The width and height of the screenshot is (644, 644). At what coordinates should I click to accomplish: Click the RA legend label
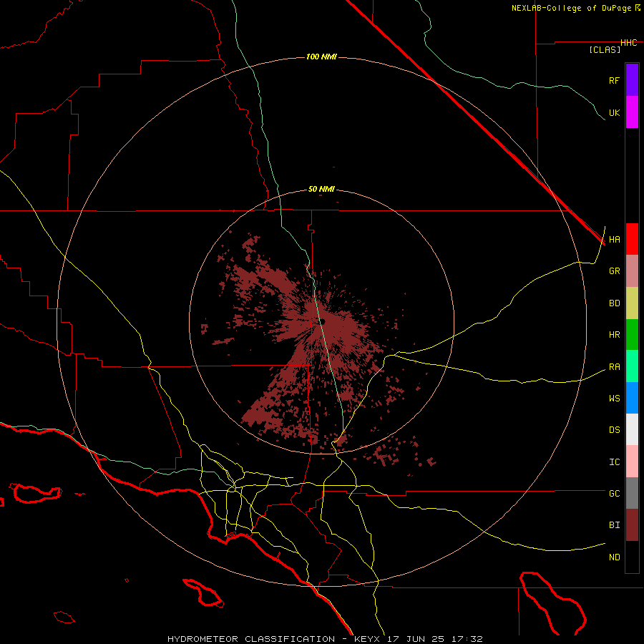point(614,367)
